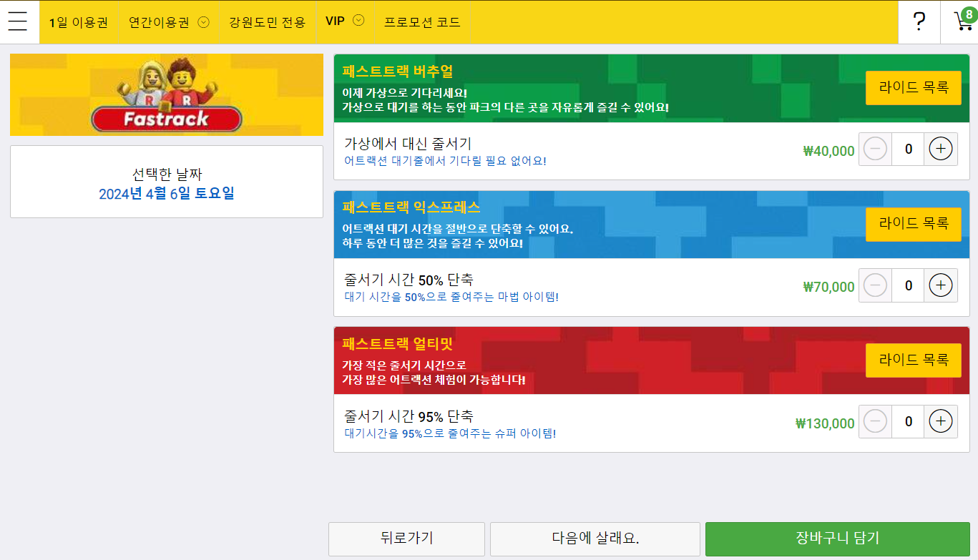
Task: Decrease 패스트트랙 버추얼 quantity with minus icon
Action: [x=874, y=149]
